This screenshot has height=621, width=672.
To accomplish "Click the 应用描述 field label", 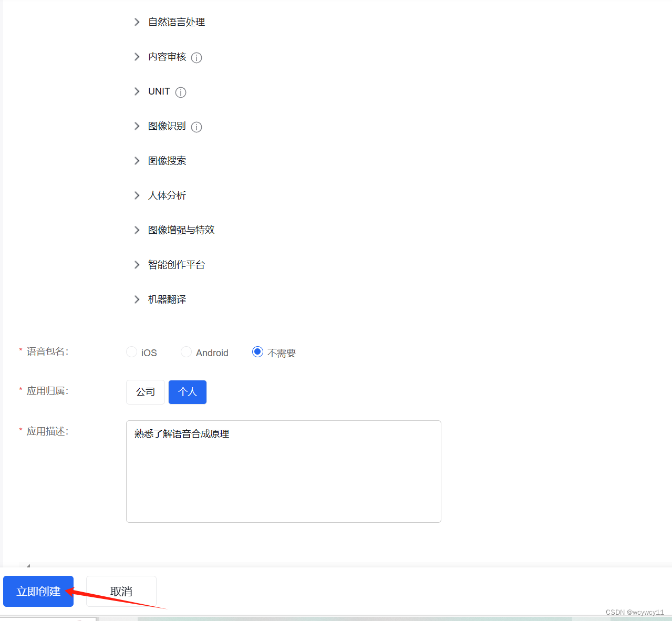I will (x=47, y=431).
